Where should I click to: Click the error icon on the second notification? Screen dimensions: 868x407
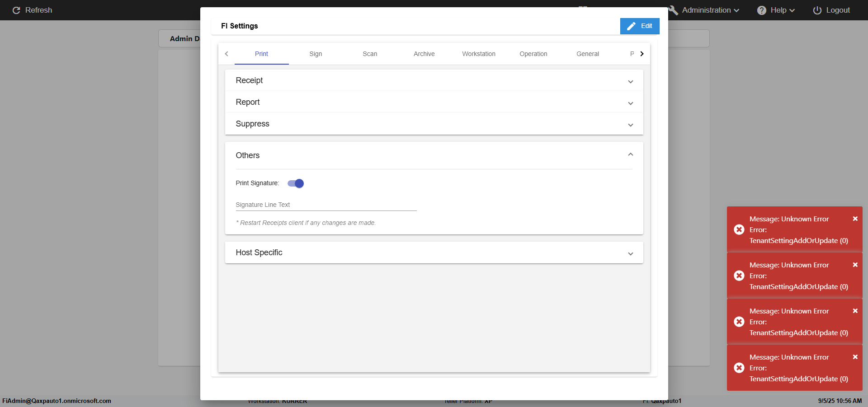coord(739,276)
